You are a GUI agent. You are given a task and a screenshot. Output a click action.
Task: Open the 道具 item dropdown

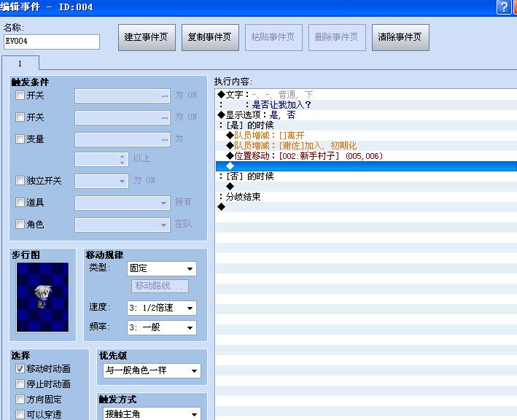tap(123, 203)
